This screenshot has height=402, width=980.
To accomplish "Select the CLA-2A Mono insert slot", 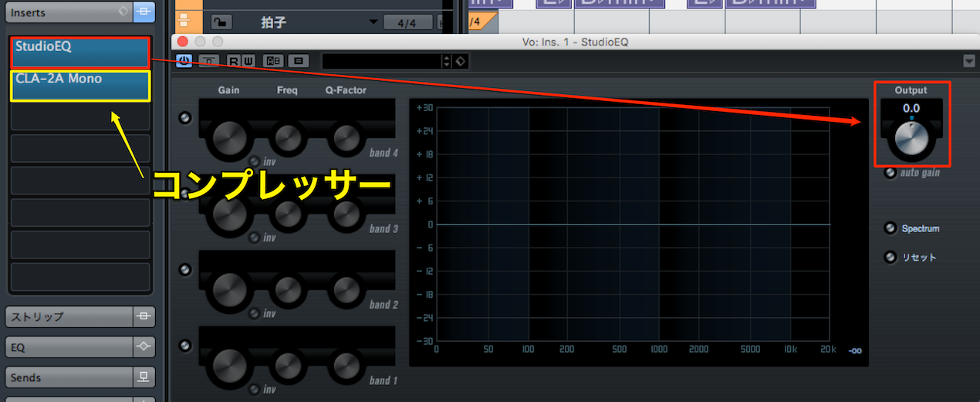I will pyautogui.click(x=80, y=86).
